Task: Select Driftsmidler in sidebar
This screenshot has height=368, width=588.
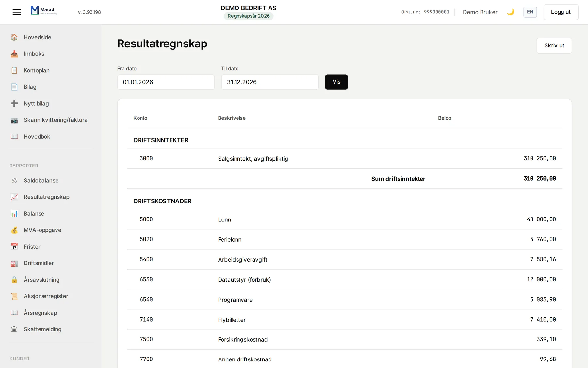Action: tap(39, 263)
